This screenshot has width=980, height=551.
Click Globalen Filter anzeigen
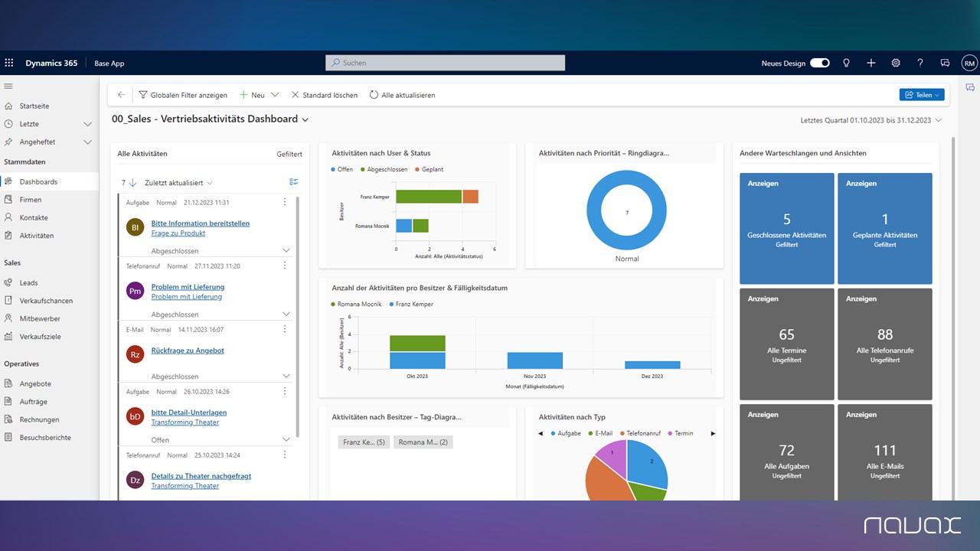183,95
